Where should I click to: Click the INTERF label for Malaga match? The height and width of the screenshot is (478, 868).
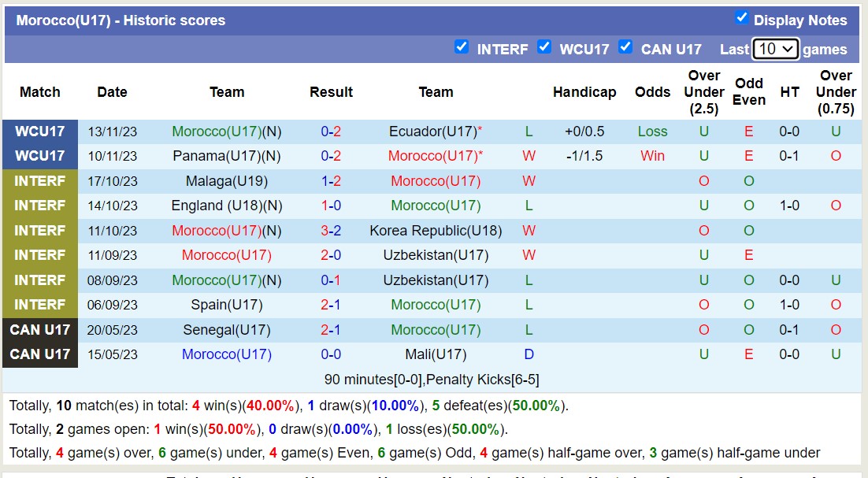point(40,181)
